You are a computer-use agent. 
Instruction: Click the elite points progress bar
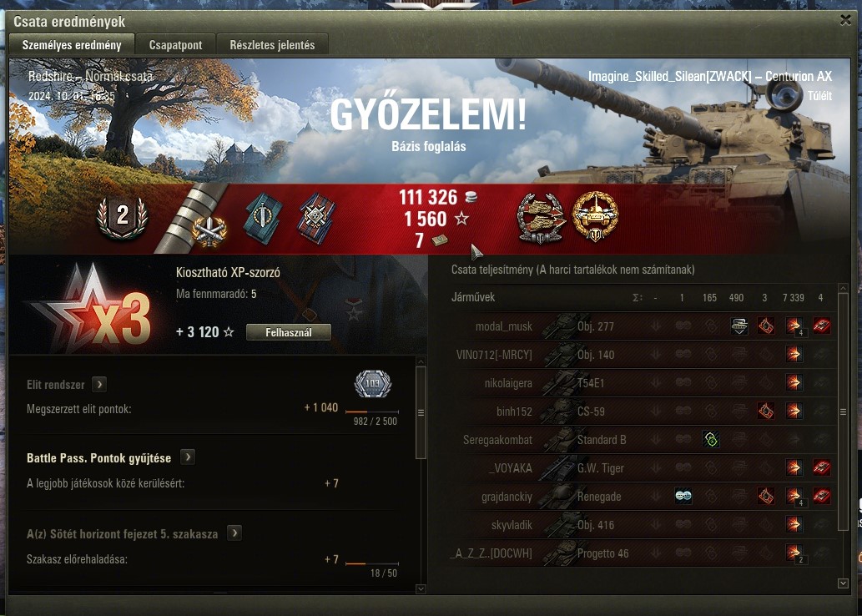click(x=371, y=412)
